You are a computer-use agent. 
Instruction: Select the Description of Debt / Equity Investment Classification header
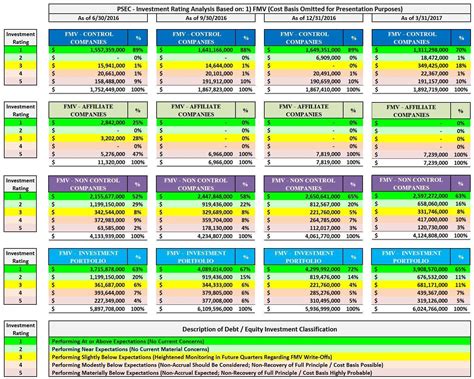[x=260, y=329]
